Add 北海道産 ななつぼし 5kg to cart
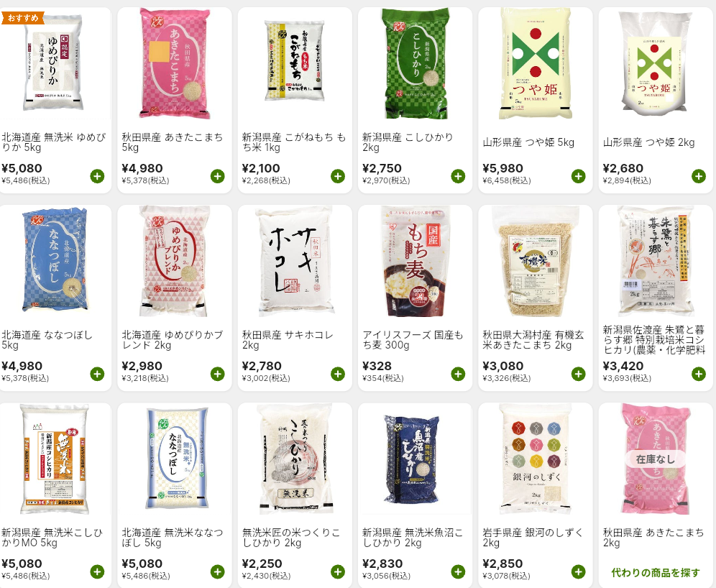The width and height of the screenshot is (716, 588). point(97,374)
